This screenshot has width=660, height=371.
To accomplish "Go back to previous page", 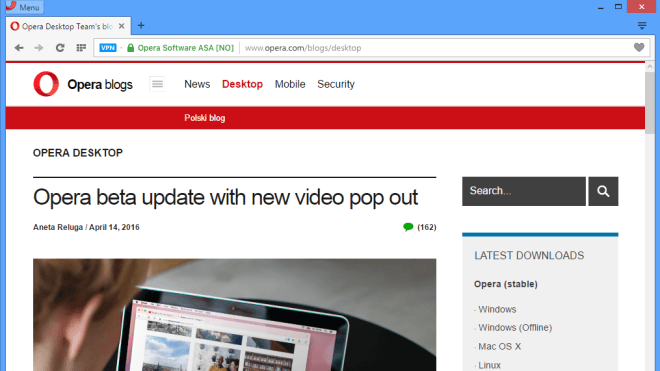I will [x=19, y=48].
